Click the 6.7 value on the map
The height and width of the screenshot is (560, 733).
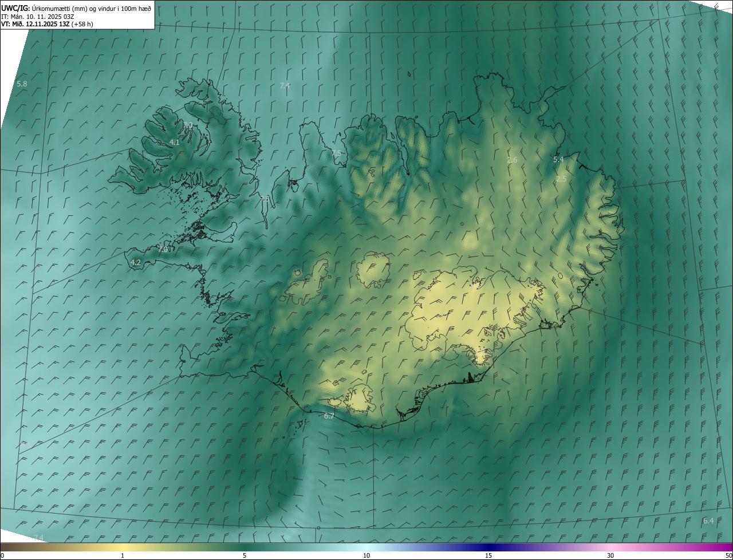pos(329,416)
